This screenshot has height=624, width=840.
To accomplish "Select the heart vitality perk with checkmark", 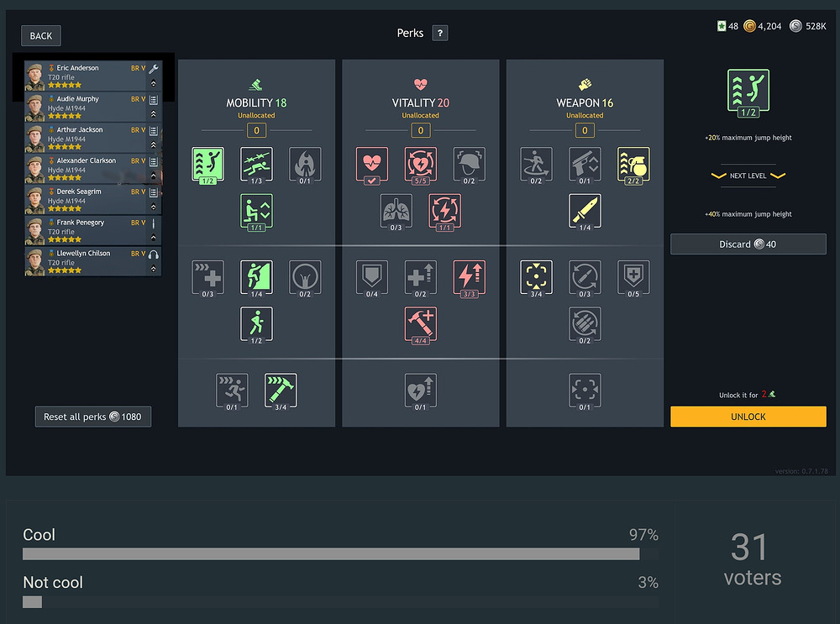I will pyautogui.click(x=372, y=164).
